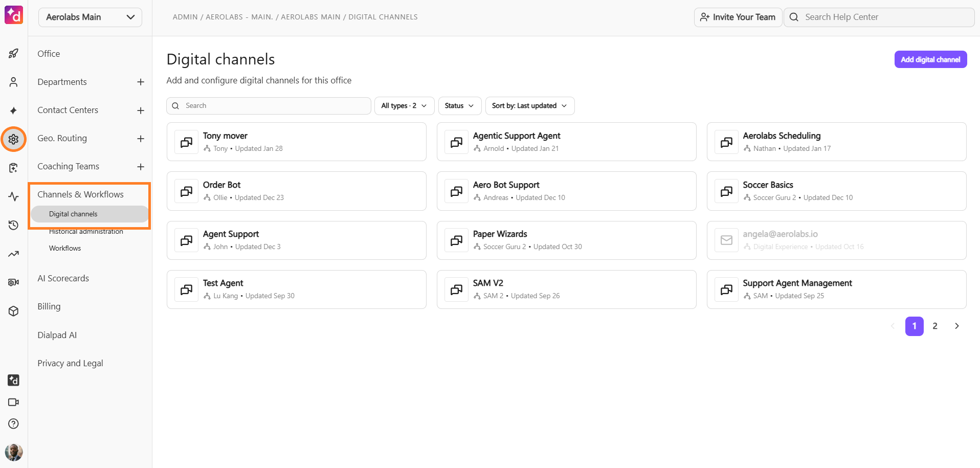Click the history clock sidebar icon
The height and width of the screenshot is (468, 980).
[14, 225]
